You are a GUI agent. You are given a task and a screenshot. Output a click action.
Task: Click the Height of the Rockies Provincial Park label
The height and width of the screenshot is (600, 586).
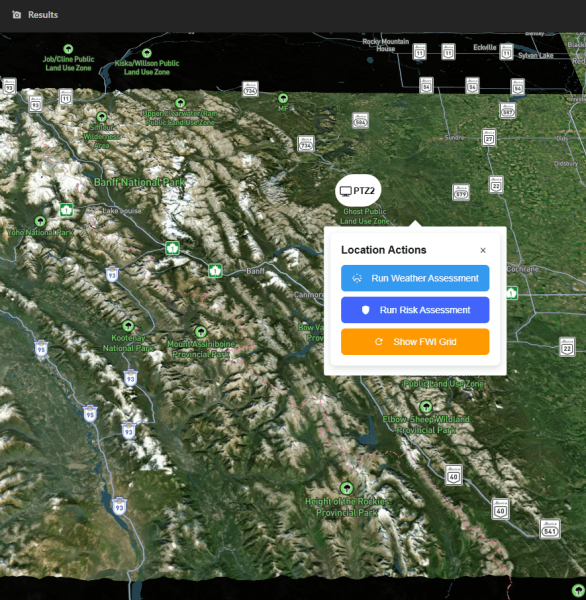347,507
